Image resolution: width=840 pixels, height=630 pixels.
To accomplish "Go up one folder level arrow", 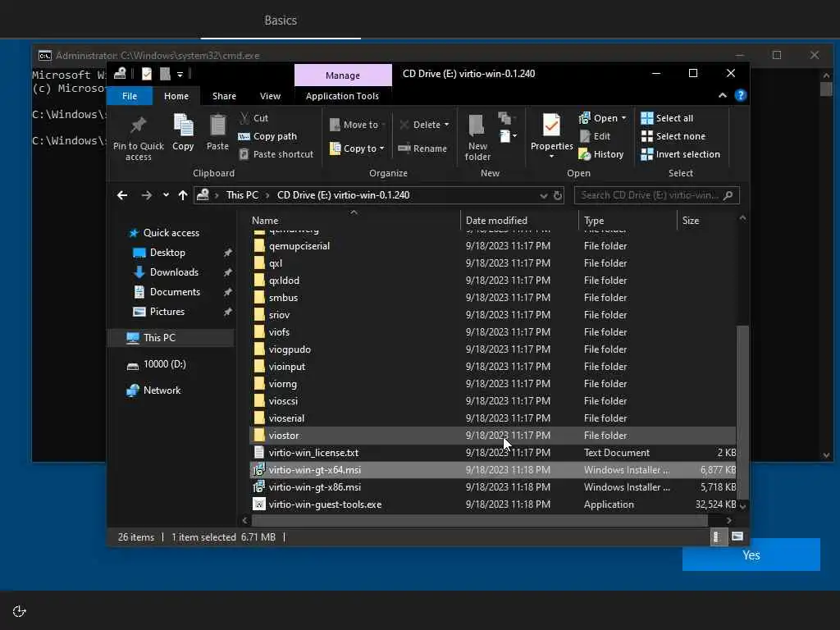I will [x=183, y=195].
